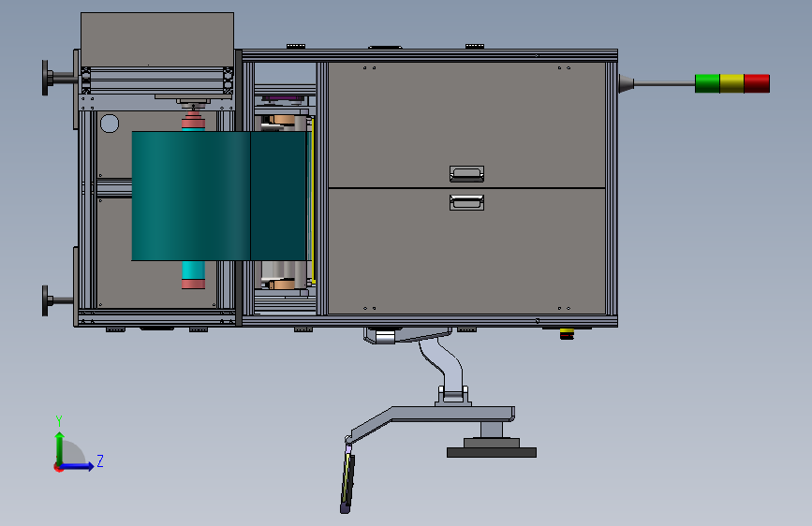The image size is (812, 526).
Task: Click the green Y axis of the triad
Action: coord(60,447)
